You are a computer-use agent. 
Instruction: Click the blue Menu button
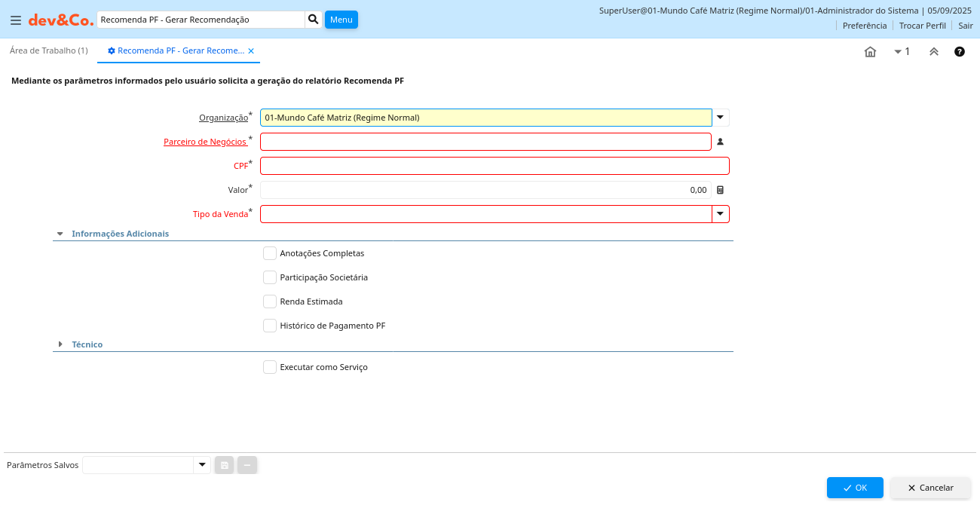coord(341,20)
